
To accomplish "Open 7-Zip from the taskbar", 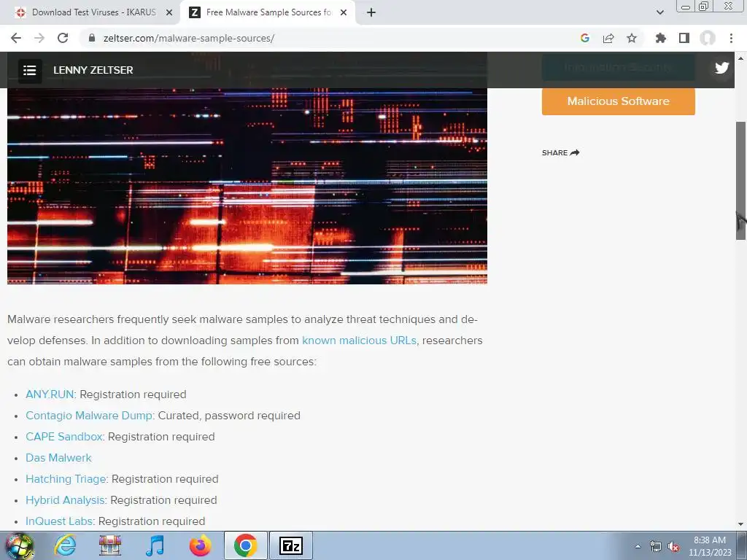I will tap(291, 545).
